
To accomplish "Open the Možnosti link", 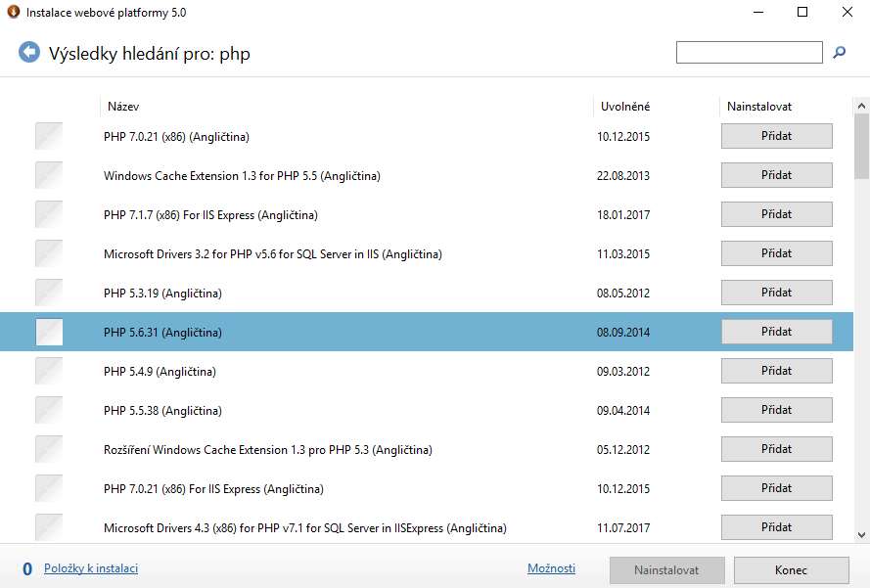I will click(551, 568).
